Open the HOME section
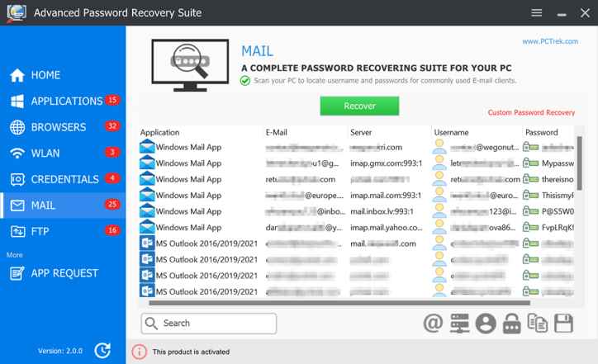 pyautogui.click(x=45, y=75)
